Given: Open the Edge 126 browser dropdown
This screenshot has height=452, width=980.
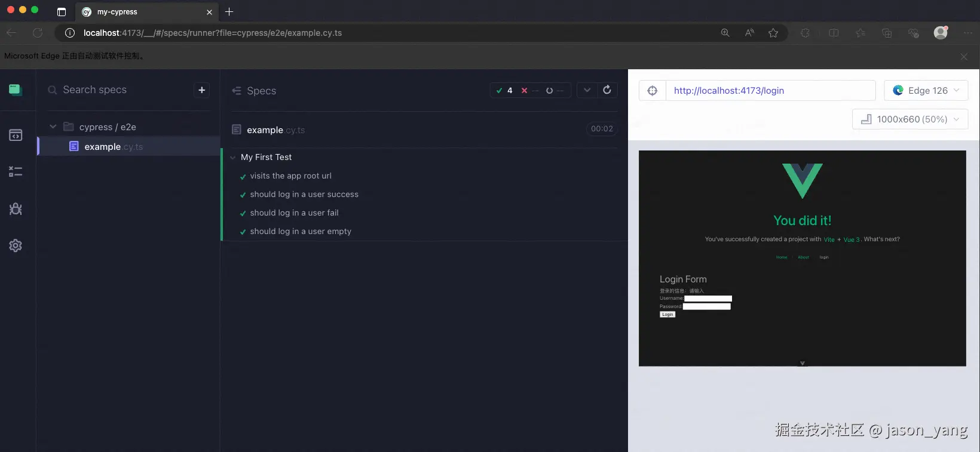Looking at the screenshot, I should 926,90.
